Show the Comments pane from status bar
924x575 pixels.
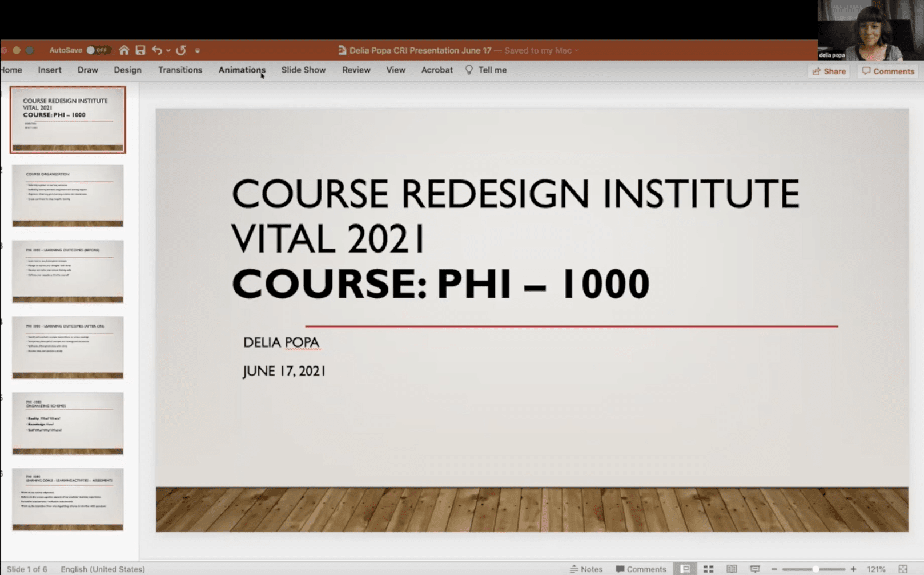click(641, 569)
